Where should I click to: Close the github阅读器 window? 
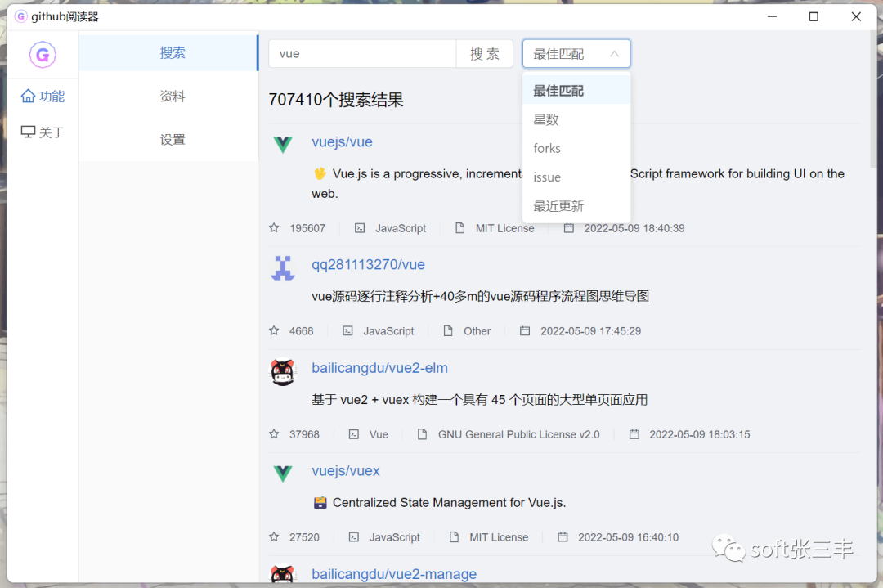click(856, 17)
